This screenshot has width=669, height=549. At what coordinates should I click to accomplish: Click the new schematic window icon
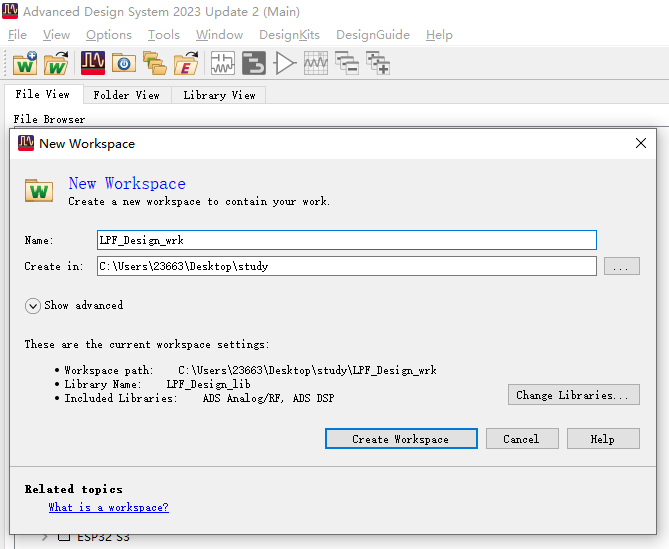click(x=223, y=63)
